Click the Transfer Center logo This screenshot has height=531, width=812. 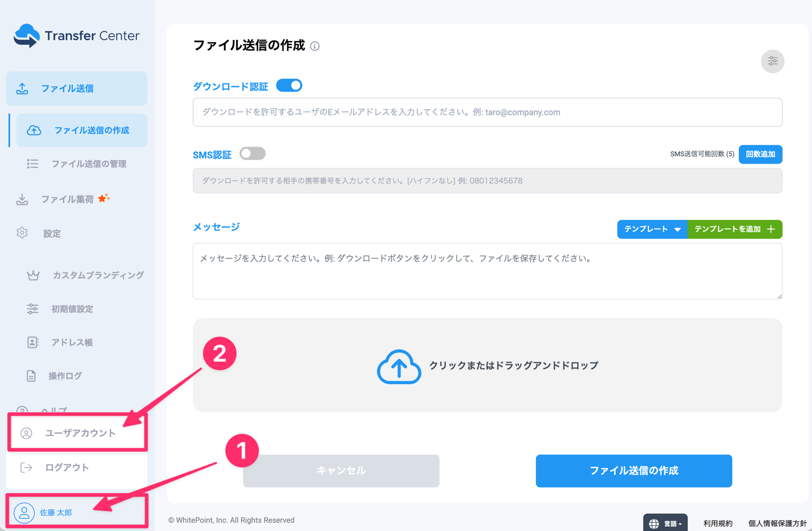pyautogui.click(x=76, y=36)
